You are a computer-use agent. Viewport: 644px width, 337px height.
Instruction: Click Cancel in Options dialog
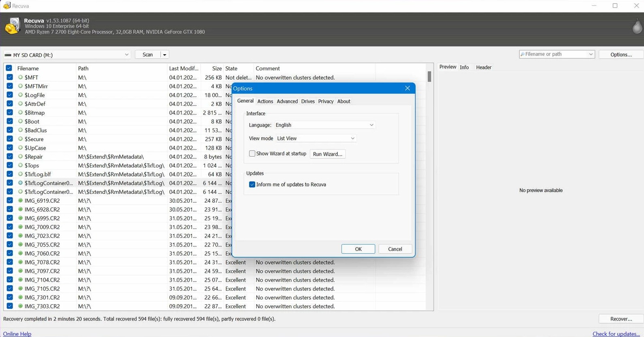[x=395, y=249]
